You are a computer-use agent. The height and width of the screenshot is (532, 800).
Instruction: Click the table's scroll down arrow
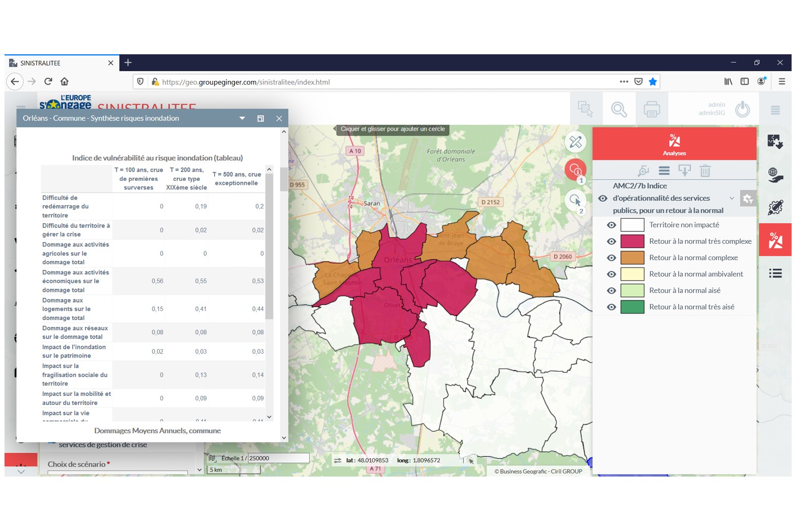(x=269, y=417)
